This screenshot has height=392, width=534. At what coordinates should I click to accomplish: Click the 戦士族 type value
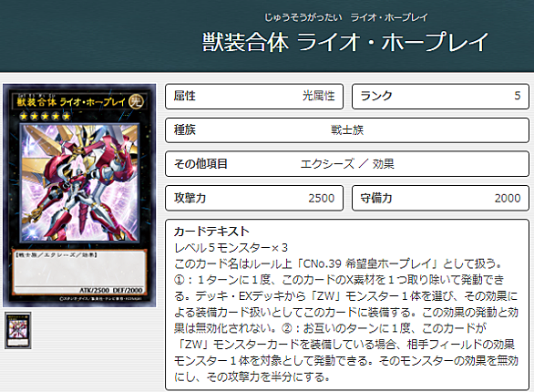pos(347,130)
